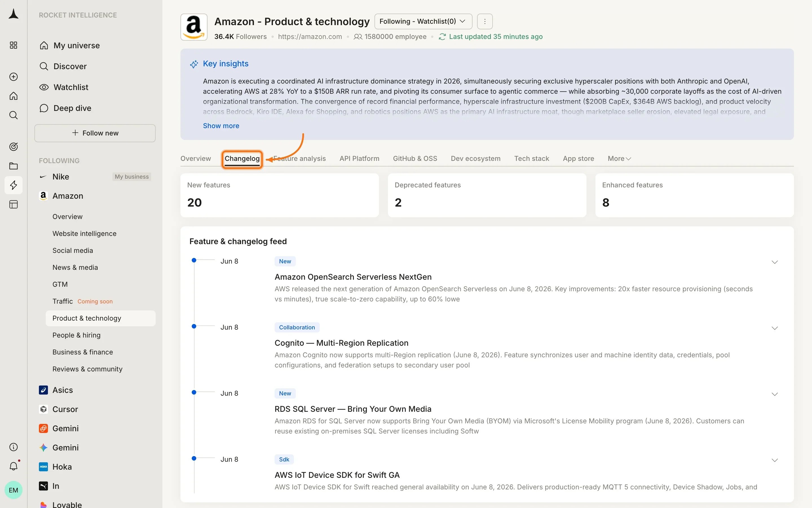Screen dimensions: 812x508
Task: Expand the Cognito Multi-Region Replication entry
Action: click(775, 328)
